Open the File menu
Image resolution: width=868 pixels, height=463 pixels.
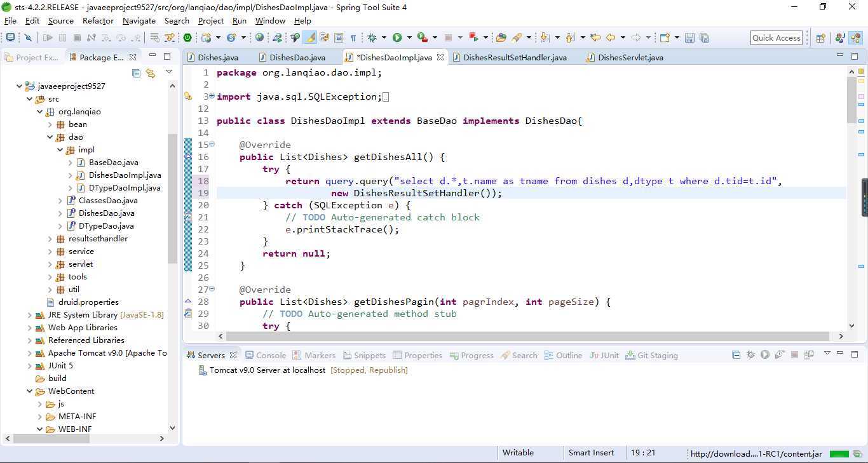(x=10, y=20)
